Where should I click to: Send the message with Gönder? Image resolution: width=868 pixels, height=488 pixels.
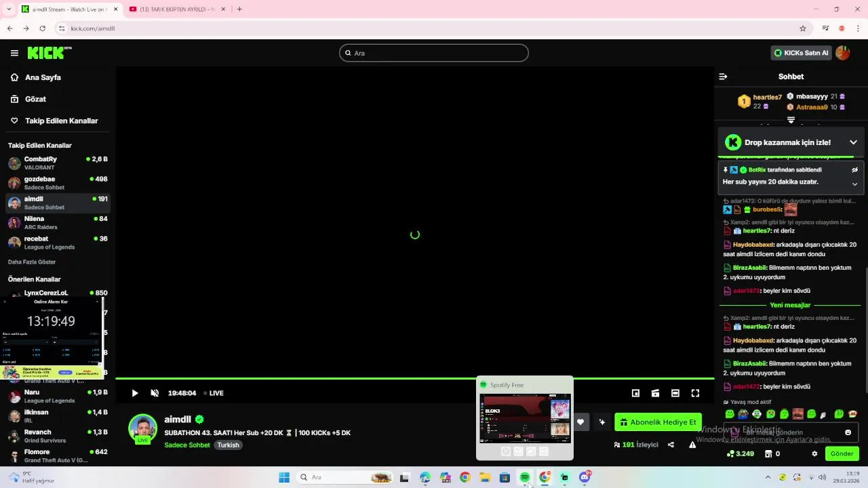842,454
